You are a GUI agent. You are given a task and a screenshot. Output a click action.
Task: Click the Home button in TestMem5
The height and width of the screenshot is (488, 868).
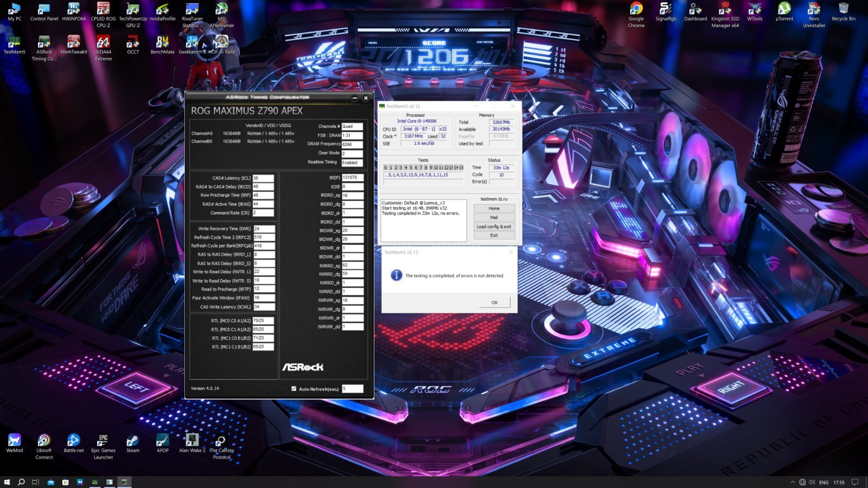494,208
